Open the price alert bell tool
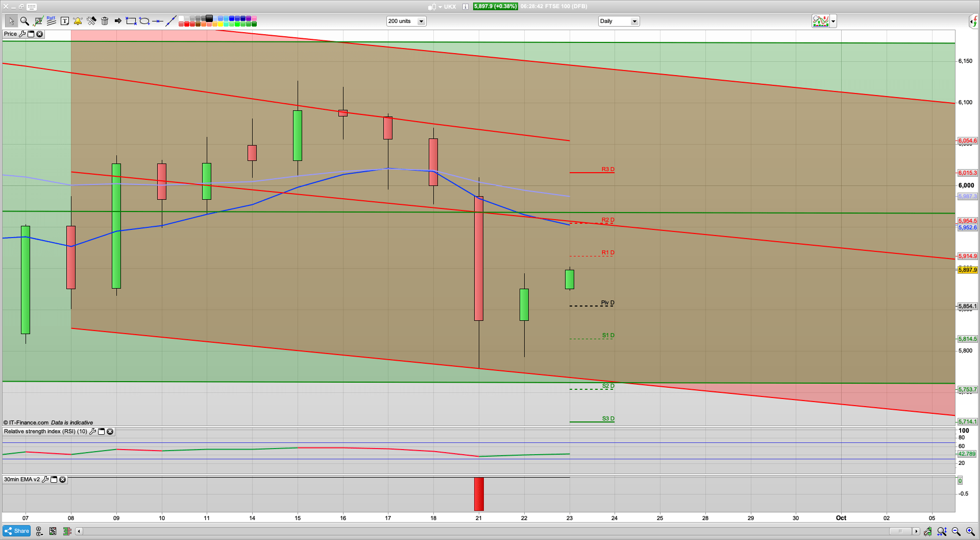The height and width of the screenshot is (540, 980). click(78, 21)
